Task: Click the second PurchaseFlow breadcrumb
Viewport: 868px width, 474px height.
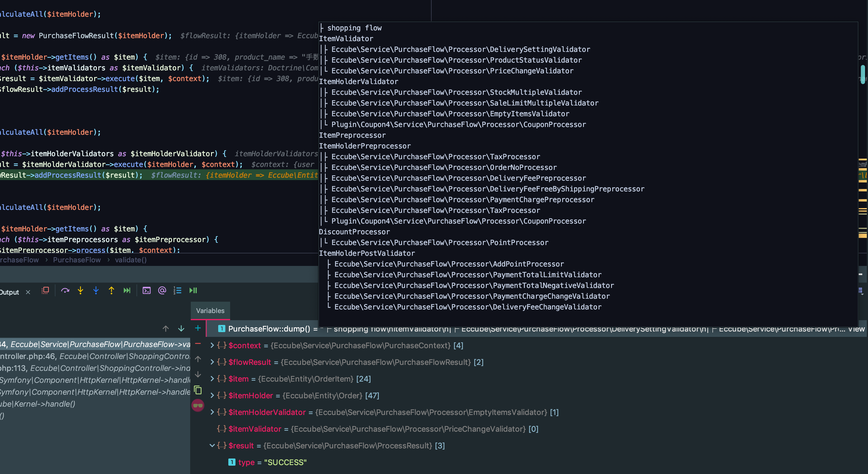Action: tap(77, 260)
